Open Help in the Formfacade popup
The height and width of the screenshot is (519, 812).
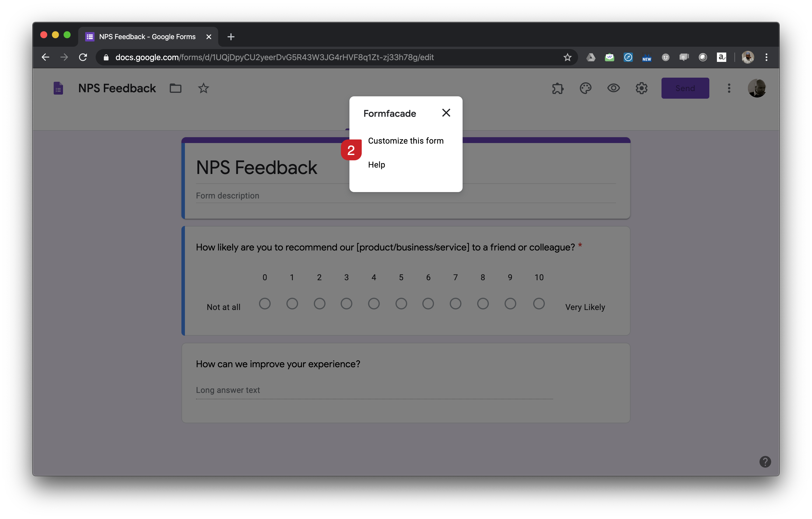coord(377,165)
